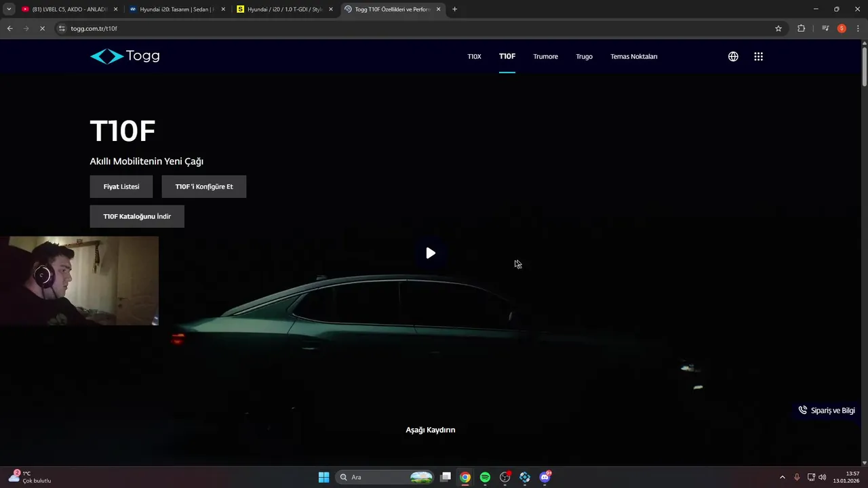Open the grid apps menu icon
The width and height of the screenshot is (868, 488).
[758, 56]
